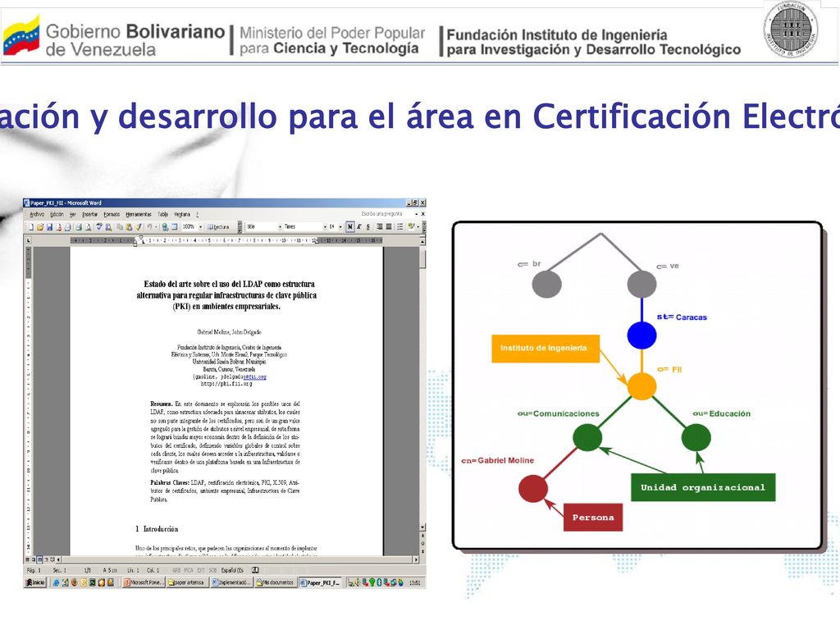
Task: Click the vertical scrollbar down arrow in Word
Action: pos(422,527)
